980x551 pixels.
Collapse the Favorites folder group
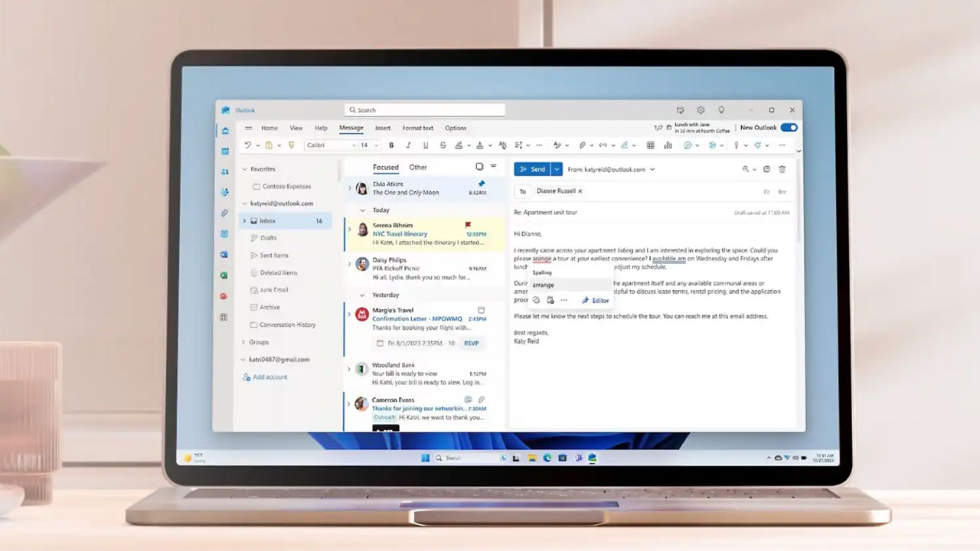(245, 169)
